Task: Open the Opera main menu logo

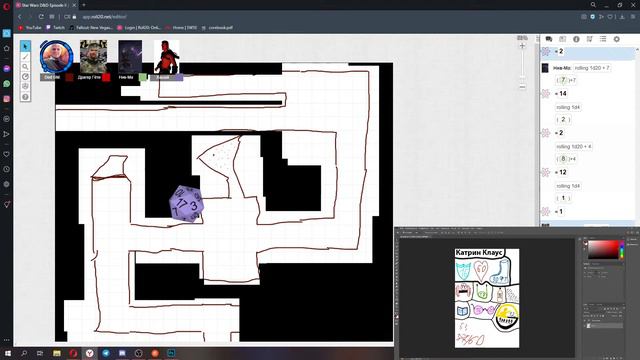Action: pyautogui.click(x=6, y=6)
